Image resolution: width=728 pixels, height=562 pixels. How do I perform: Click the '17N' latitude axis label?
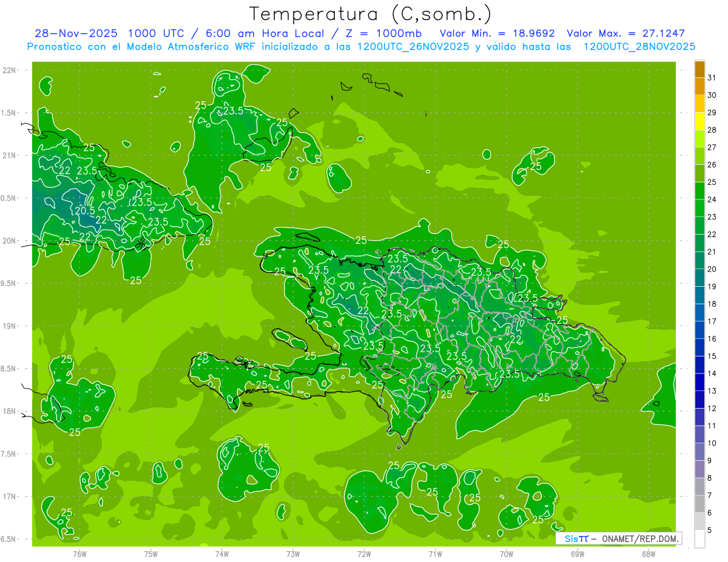pos(10,497)
